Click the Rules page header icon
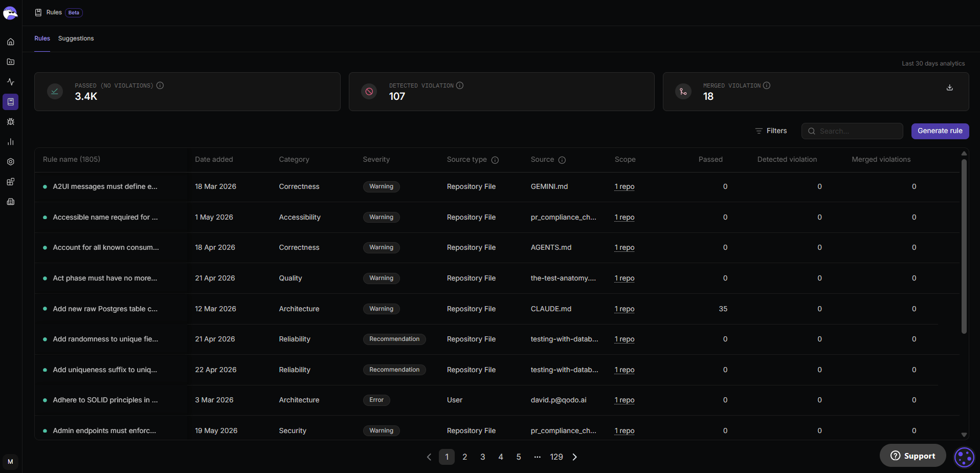Viewport: 980px width, 473px height. click(x=38, y=12)
